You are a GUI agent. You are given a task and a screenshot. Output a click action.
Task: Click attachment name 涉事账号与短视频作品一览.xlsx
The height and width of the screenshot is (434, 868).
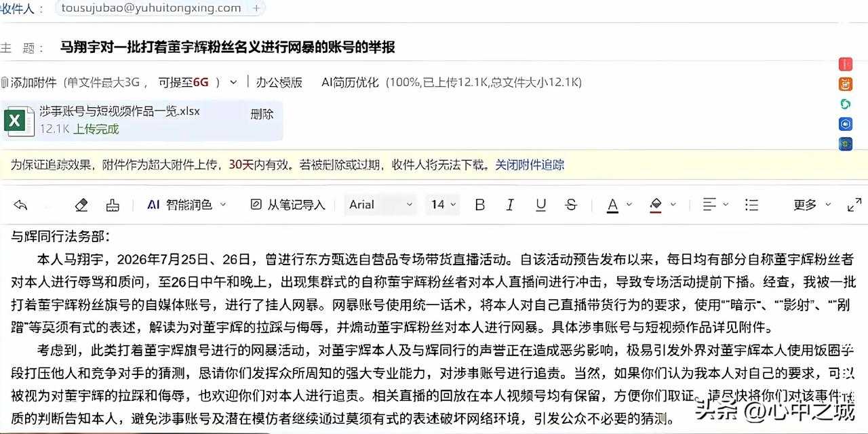click(x=119, y=112)
